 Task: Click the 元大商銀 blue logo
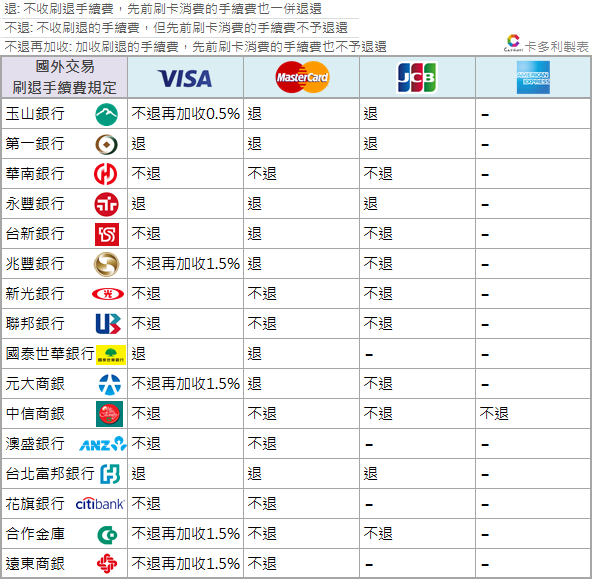[110, 384]
